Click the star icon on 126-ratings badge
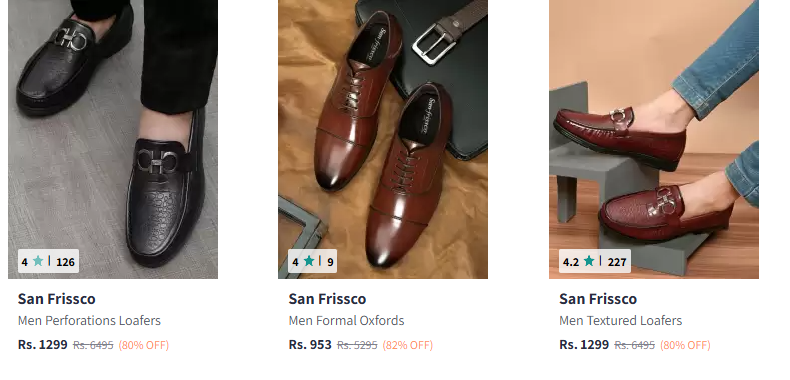Viewport: 790px width, 380px height. [38, 261]
